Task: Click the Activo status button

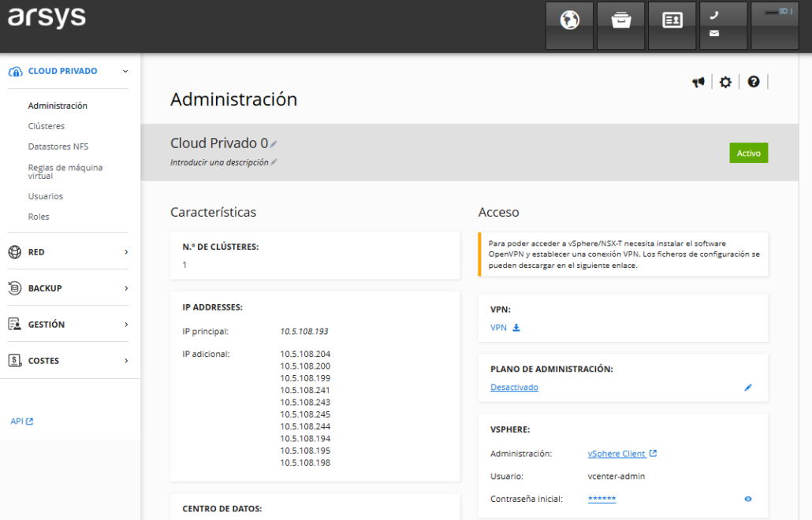Action: 748,153
